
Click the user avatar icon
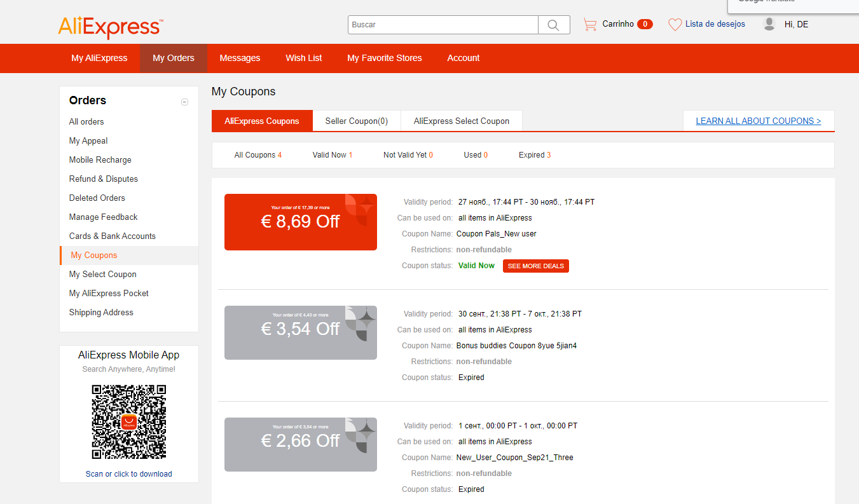coord(769,24)
